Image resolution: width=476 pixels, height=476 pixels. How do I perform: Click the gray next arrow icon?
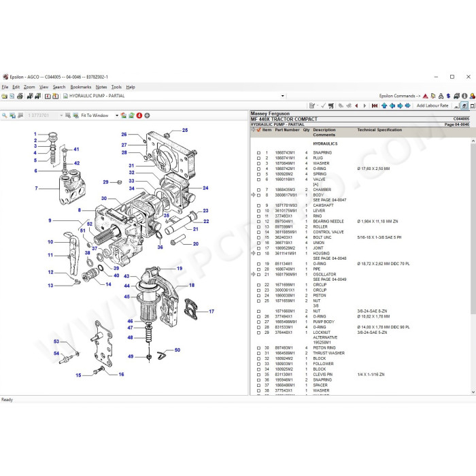click(364, 105)
